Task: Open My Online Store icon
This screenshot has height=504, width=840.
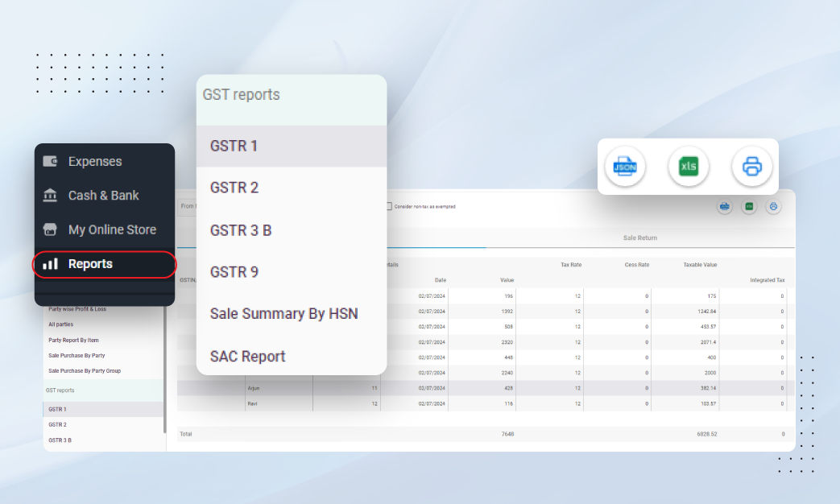Action: coord(51,229)
